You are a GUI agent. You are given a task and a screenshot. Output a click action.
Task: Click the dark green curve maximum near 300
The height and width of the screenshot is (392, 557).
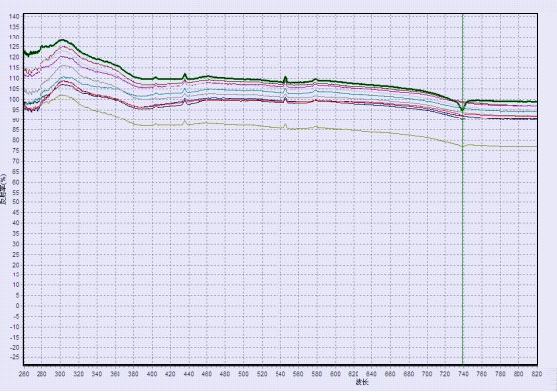[x=62, y=40]
